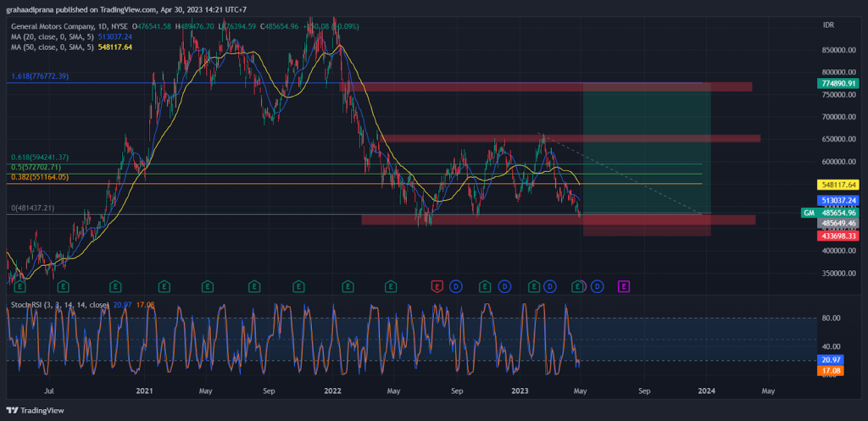The width and height of the screenshot is (868, 421).
Task: Click the 0.382(551164.05) Fibonacci label
Action: point(39,177)
